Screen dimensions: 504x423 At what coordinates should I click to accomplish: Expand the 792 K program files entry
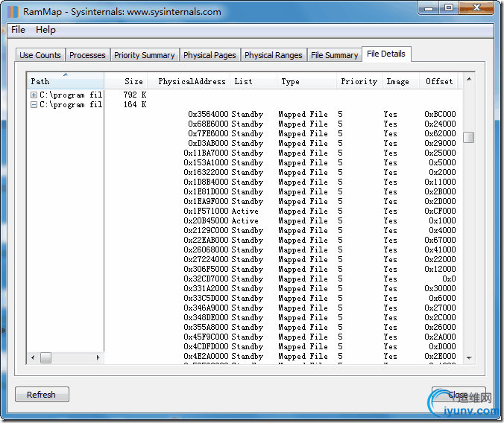click(34, 95)
